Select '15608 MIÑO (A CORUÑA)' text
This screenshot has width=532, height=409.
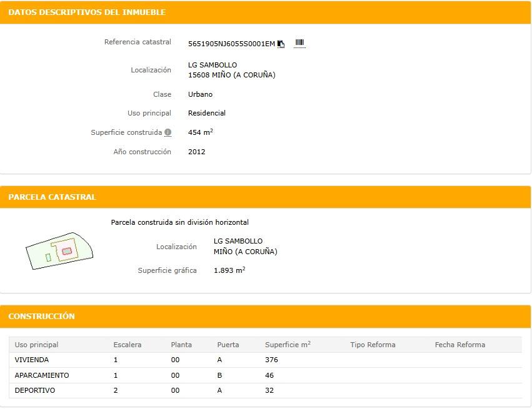point(232,75)
